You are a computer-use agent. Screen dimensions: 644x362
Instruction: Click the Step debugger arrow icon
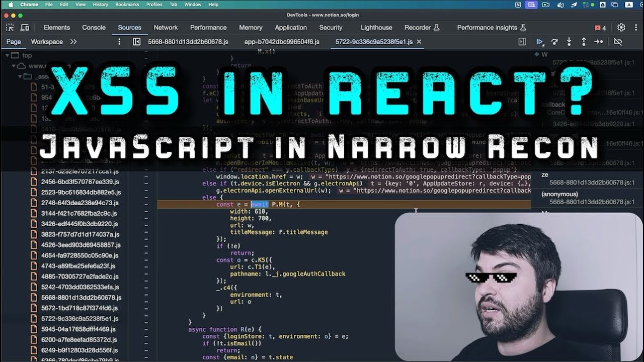598,42
